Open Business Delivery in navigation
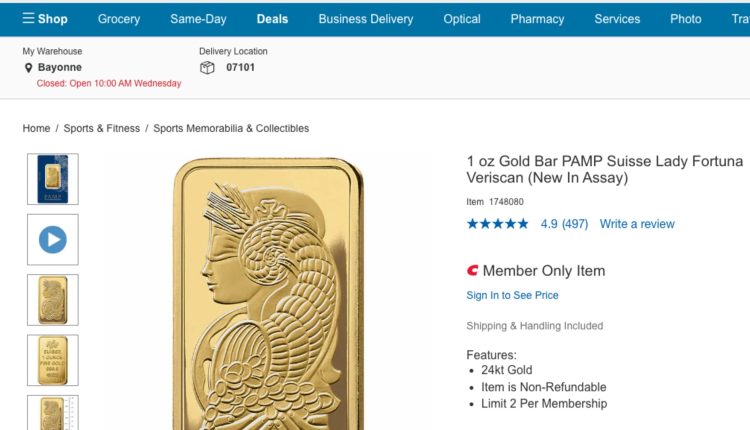Viewport: 750px width, 430px height. pos(365,19)
